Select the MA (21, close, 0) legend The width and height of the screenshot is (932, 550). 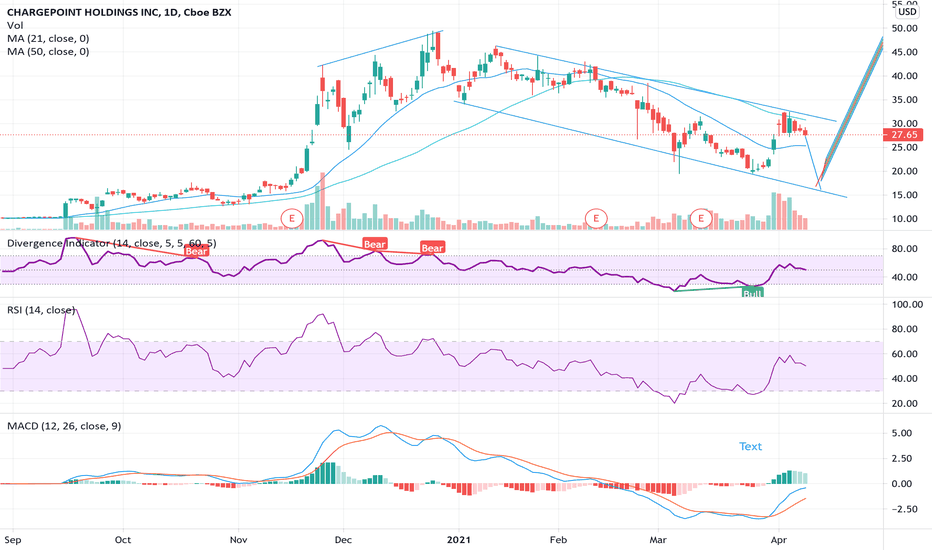[x=48, y=39]
